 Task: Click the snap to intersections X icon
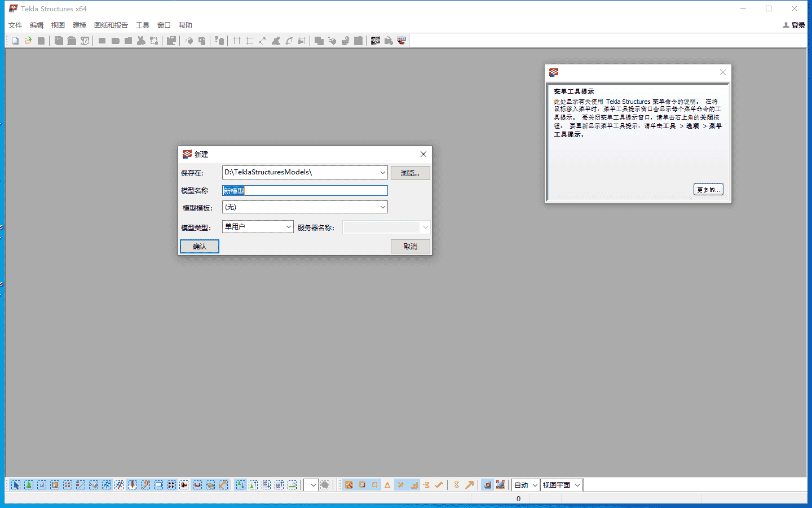tap(401, 485)
